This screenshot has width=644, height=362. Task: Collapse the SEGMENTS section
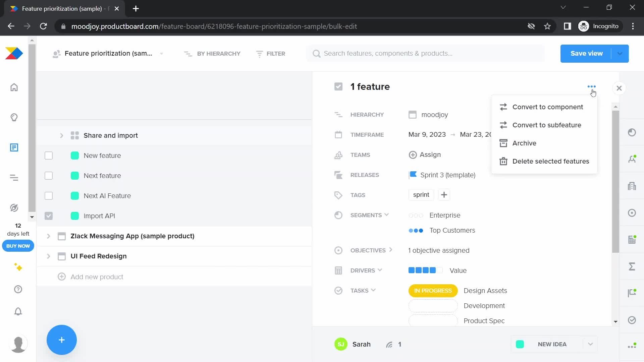(x=386, y=215)
